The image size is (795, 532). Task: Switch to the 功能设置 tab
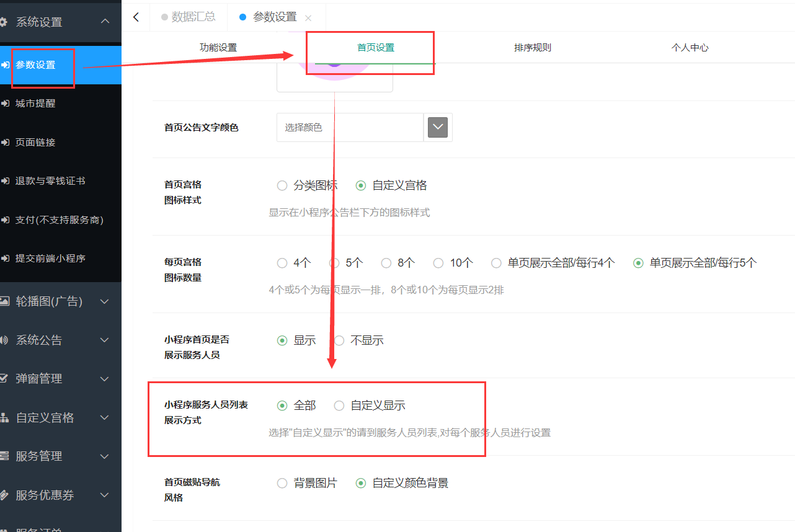[x=218, y=48]
